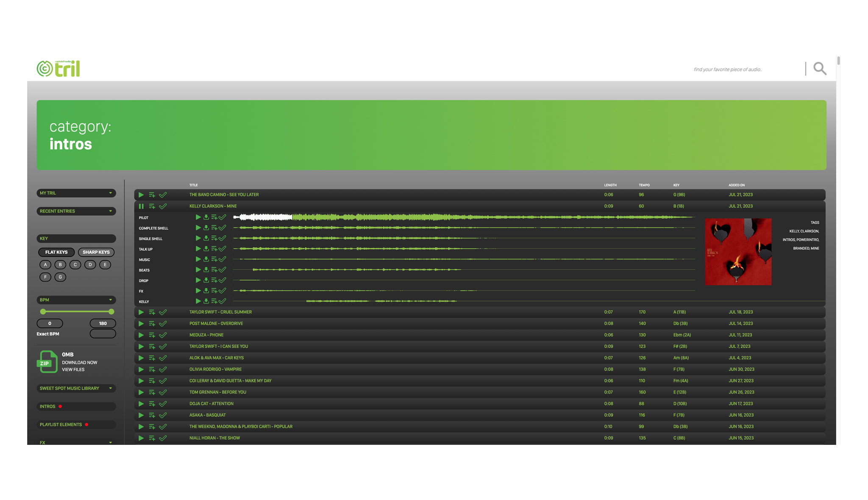Download the FX stem
Image resolution: width=868 pixels, height=500 pixels.
(206, 291)
